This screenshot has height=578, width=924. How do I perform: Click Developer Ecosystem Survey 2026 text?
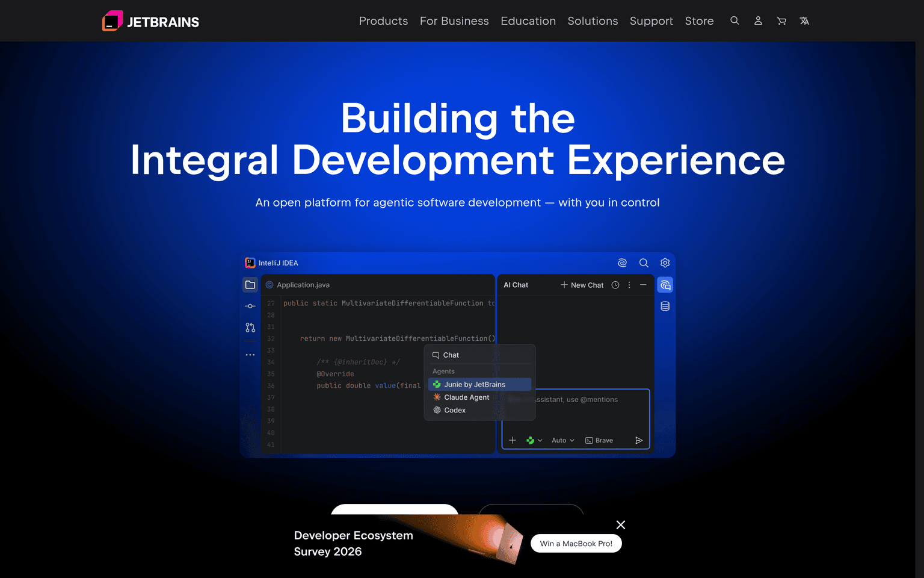[353, 544]
